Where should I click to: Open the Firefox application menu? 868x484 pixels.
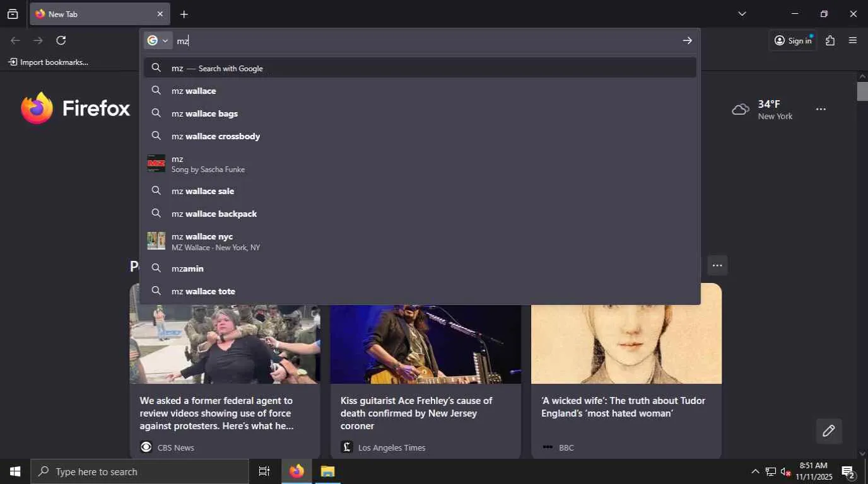(853, 40)
